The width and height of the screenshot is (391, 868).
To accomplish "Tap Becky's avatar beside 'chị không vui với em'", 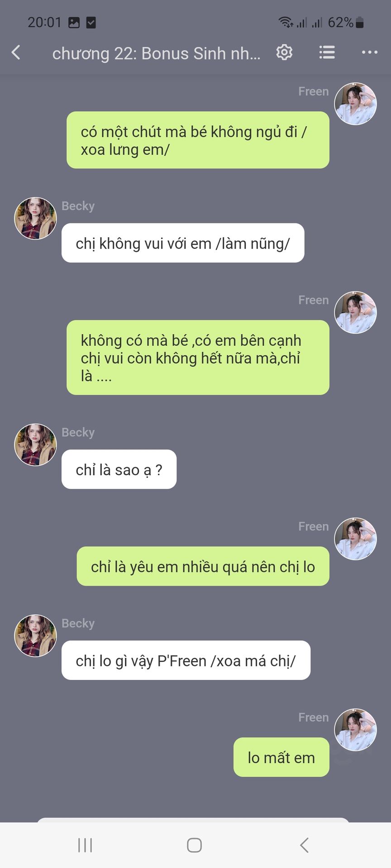I will (x=35, y=218).
